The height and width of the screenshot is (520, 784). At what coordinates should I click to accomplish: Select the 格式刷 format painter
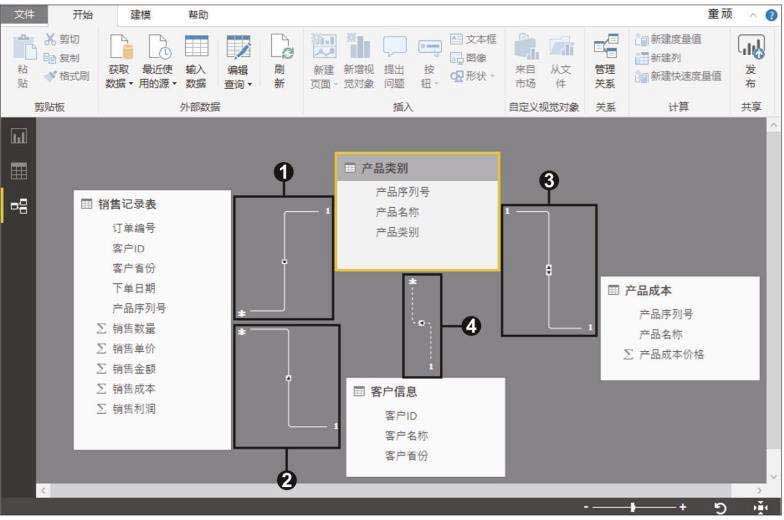pos(67,76)
